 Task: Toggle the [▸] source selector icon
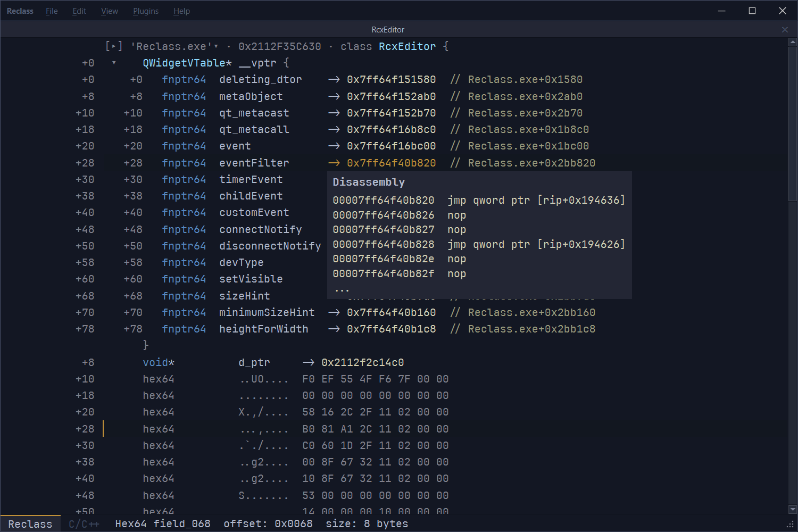point(114,47)
